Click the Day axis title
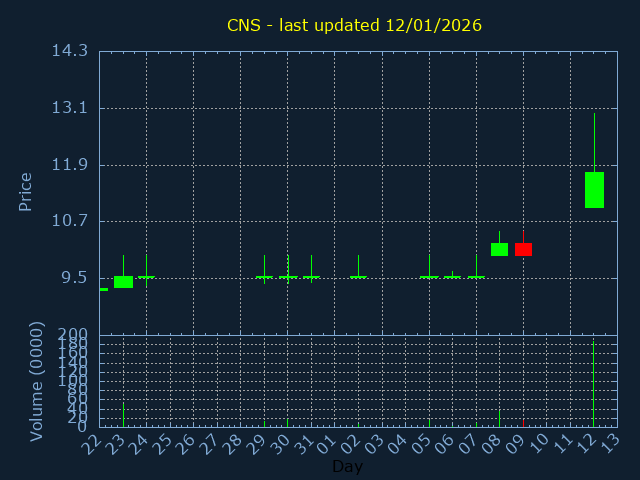The image size is (640, 480). [x=347, y=466]
